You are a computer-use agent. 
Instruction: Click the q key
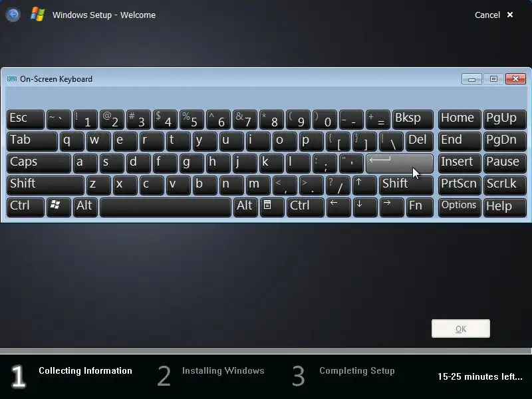[72, 142]
